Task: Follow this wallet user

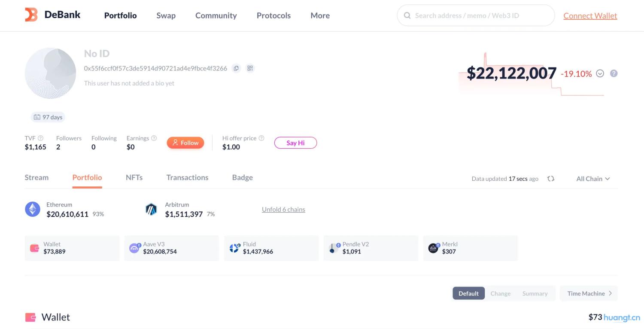Action: (x=185, y=143)
